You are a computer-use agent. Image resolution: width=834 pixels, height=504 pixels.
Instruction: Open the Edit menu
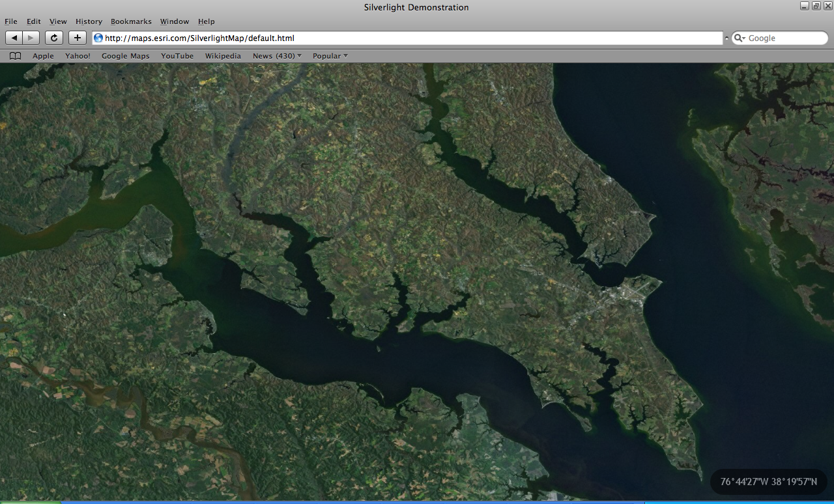34,21
